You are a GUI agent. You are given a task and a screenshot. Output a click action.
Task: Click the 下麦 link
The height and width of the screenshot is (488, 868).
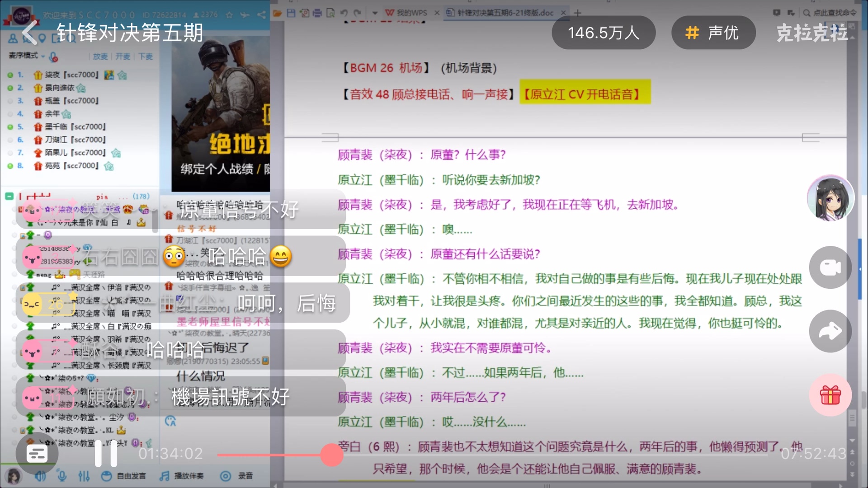[x=145, y=56]
